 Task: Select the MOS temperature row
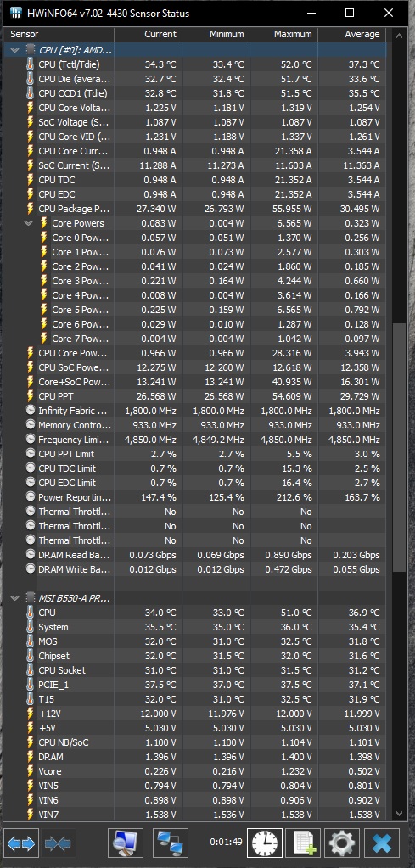coord(195,641)
